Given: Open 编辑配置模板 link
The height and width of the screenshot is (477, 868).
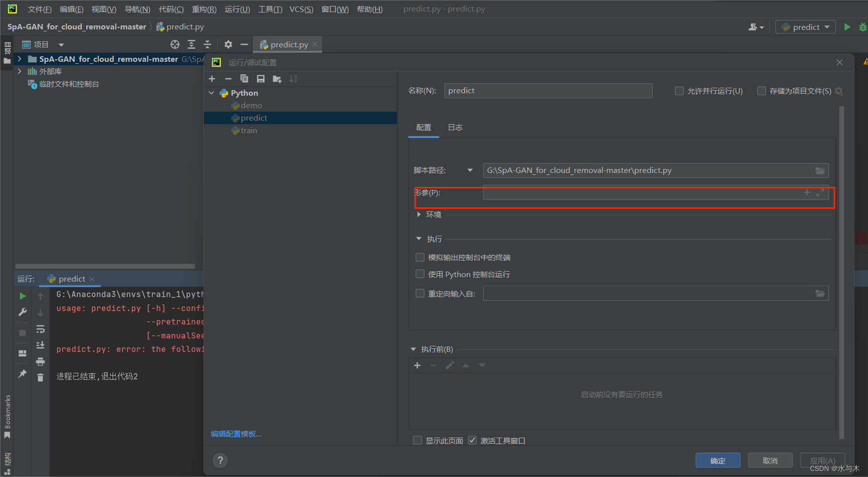Looking at the screenshot, I should tap(236, 434).
